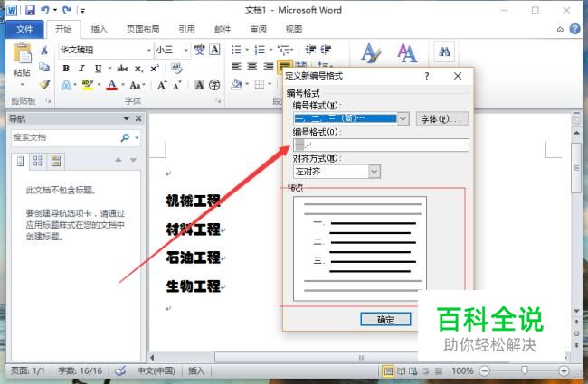Viewport: 588px width, 384px height.
Task: Click the character border A icon
Action: [x=214, y=50]
